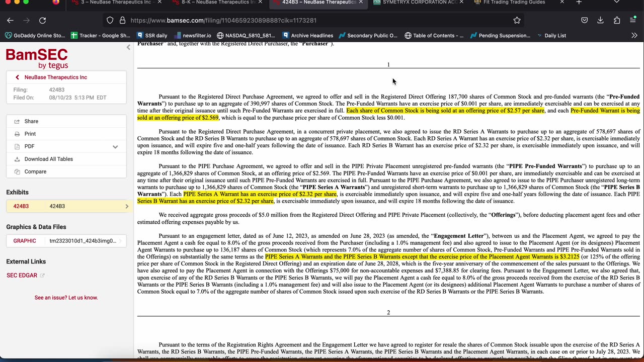Click the Firefox icon in pinned tab
This screenshot has height=362, width=644.
[56, 2]
